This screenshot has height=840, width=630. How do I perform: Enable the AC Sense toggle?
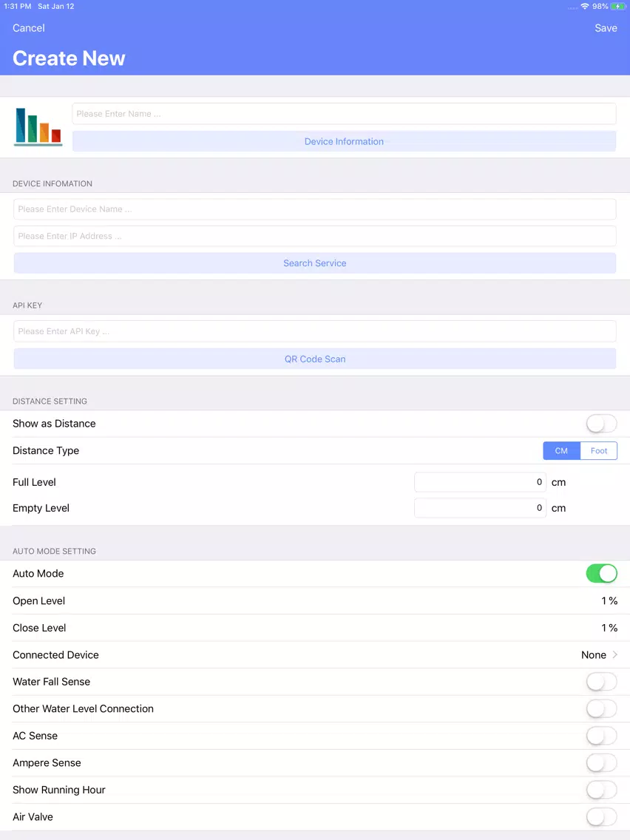[x=601, y=736]
